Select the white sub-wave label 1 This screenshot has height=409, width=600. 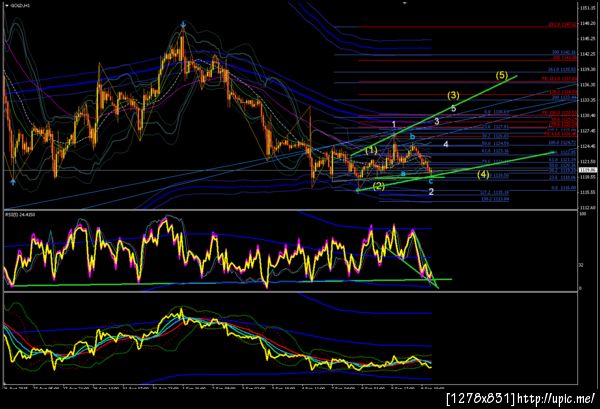tap(394, 124)
